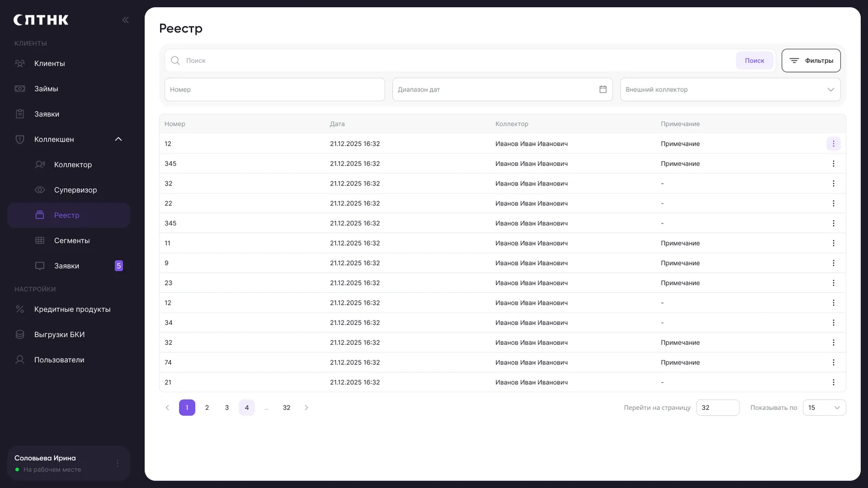Click the СПТНК logo
Image resolution: width=868 pixels, height=488 pixels.
(41, 20)
